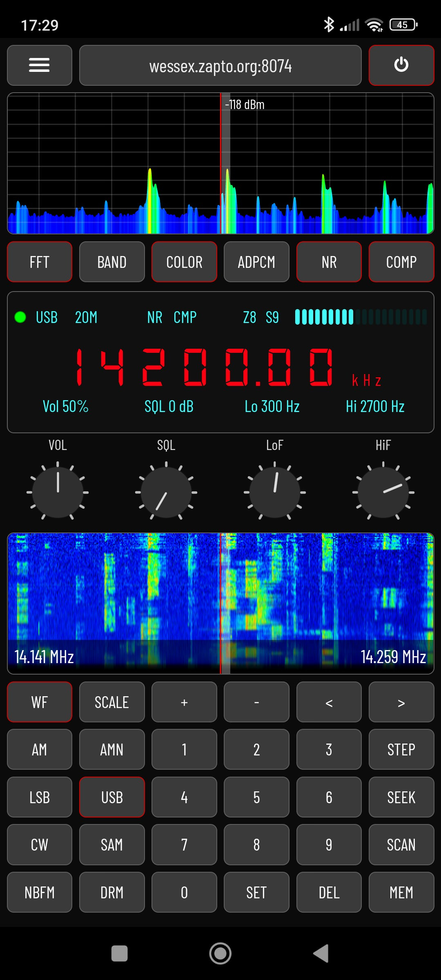Viewport: 441px width, 980px height.
Task: Open the hamburger menu
Action: tap(40, 65)
